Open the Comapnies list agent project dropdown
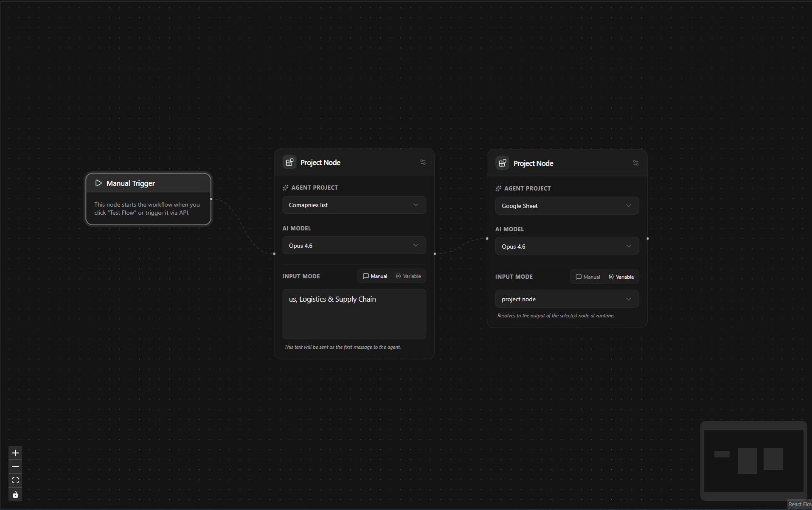Viewport: 812px width, 510px height. tap(354, 205)
